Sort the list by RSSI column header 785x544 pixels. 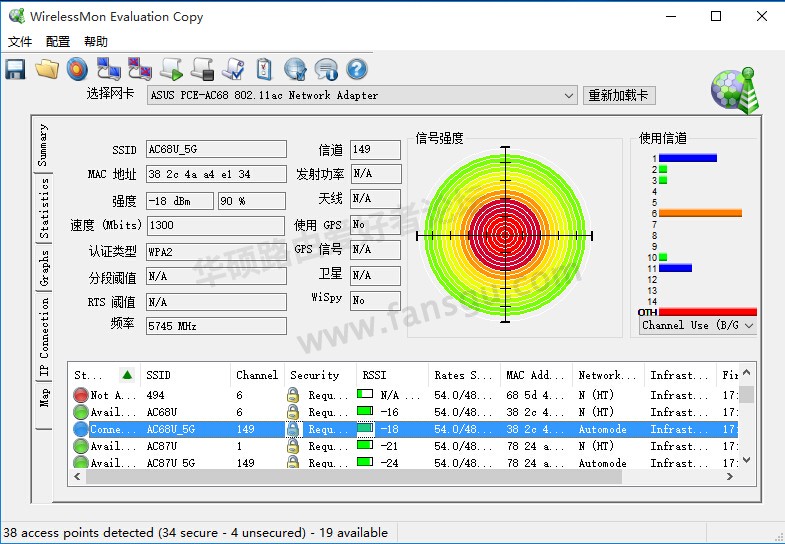392,375
